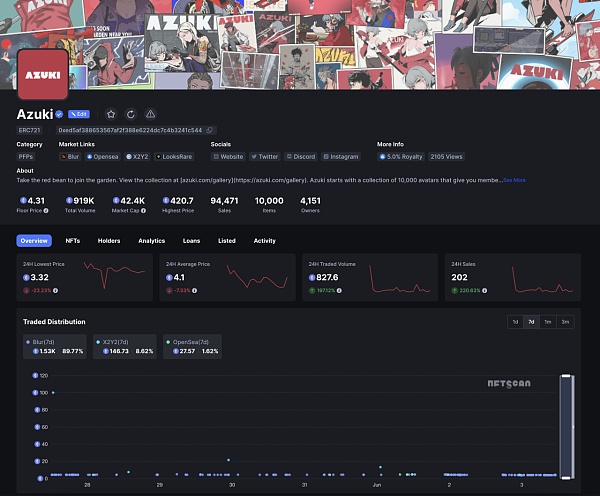
Task: Open the Discord social link
Action: [301, 157]
